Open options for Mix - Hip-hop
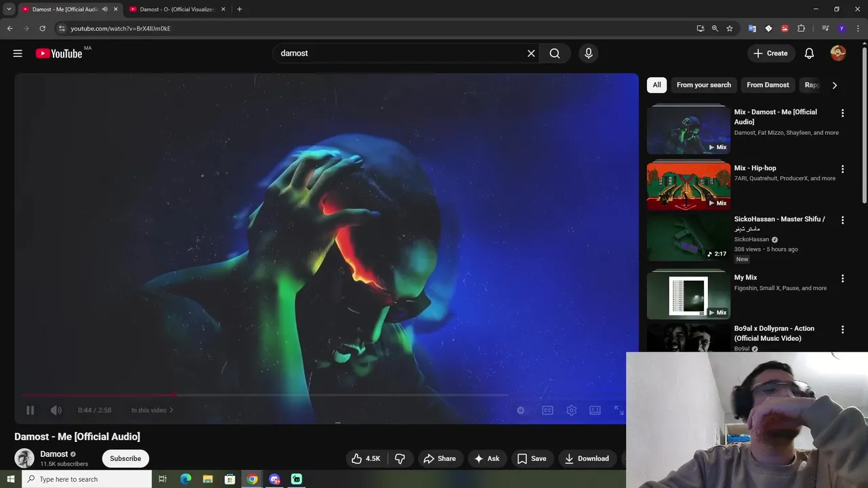Image resolution: width=868 pixels, height=488 pixels. 842,169
